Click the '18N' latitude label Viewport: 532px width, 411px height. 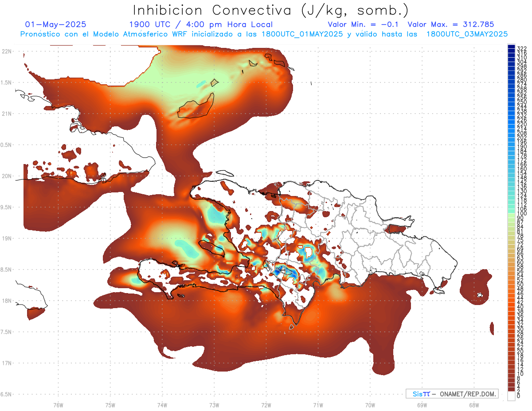coord(6,301)
